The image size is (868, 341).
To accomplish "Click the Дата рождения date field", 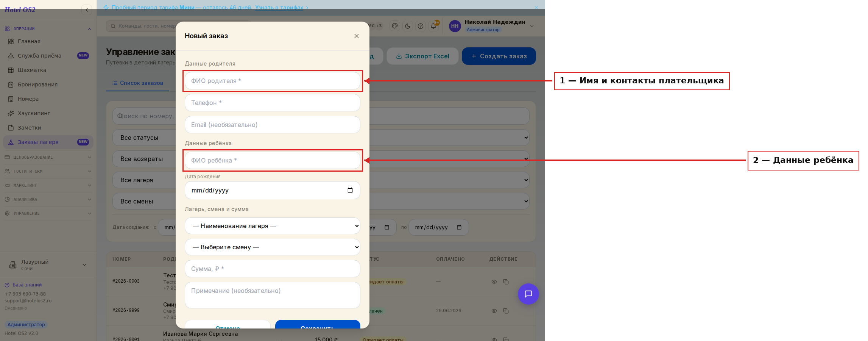I will coord(272,190).
